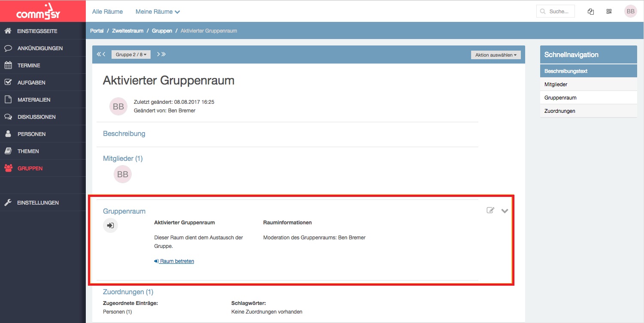
Task: Select Gruppenraum in Schnellnavigation
Action: (588, 98)
